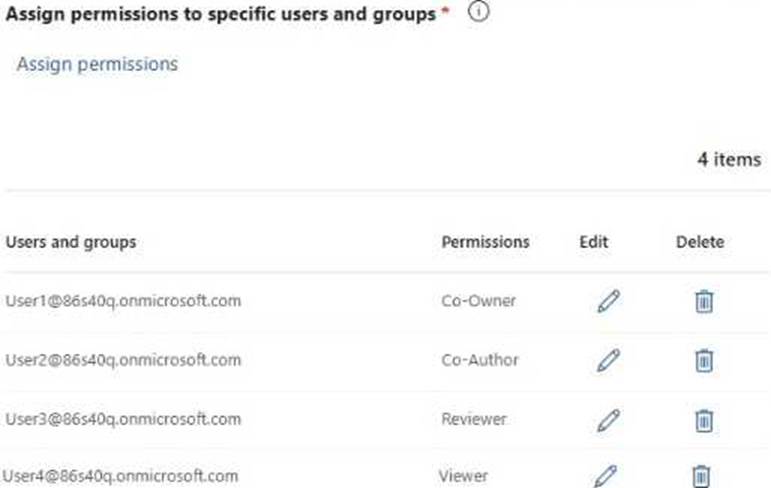Click the Delete column header
The height and width of the screenshot is (488, 771).
700,242
